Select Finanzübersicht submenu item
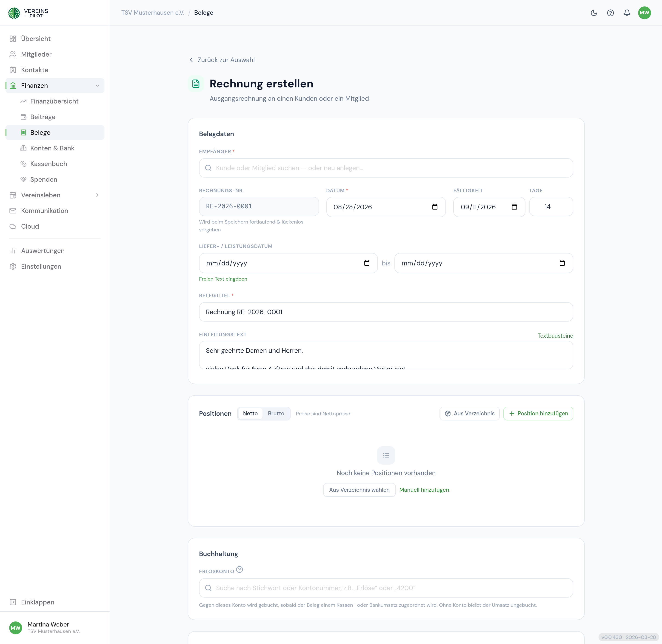 click(x=55, y=101)
